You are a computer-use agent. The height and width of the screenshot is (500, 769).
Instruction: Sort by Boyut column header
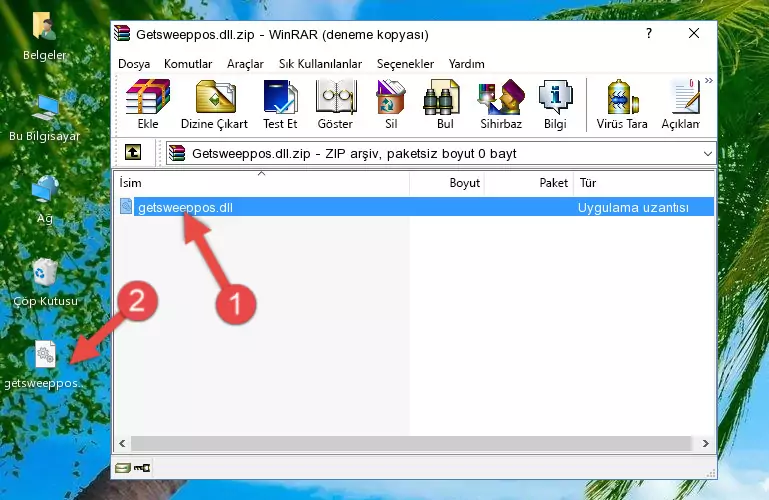(447, 183)
